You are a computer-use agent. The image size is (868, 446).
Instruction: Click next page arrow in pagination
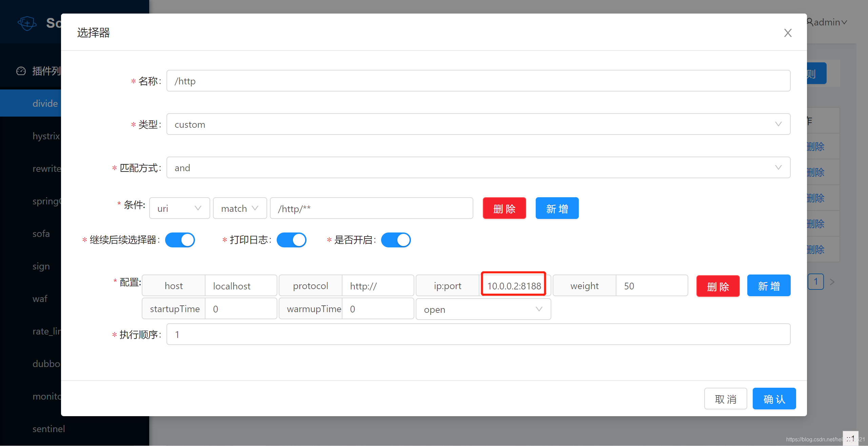tap(832, 282)
